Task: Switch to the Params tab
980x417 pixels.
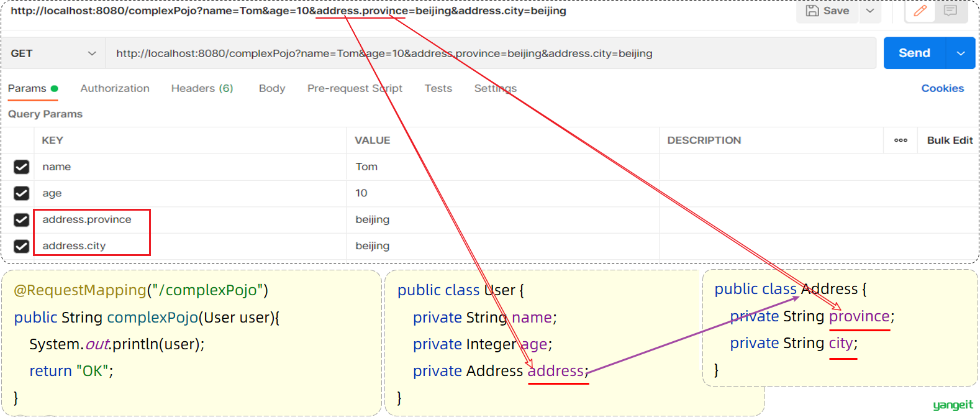Action: 33,88
